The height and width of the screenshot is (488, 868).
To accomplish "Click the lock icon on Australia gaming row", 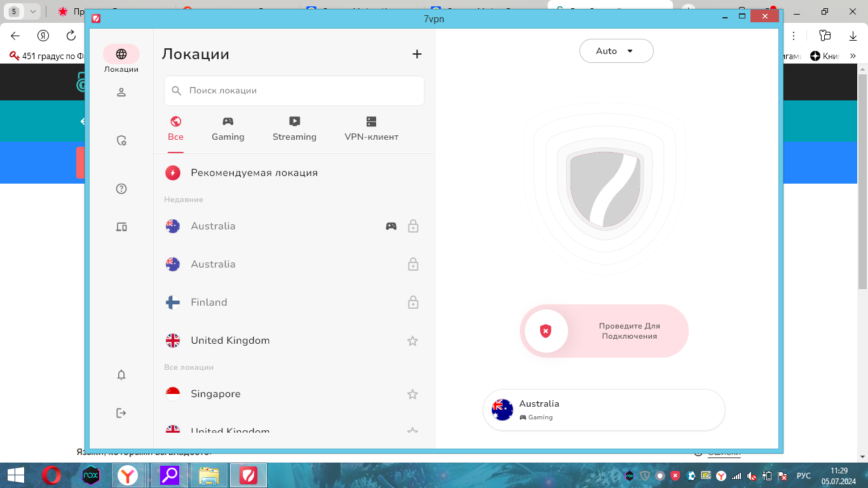I will (x=413, y=226).
